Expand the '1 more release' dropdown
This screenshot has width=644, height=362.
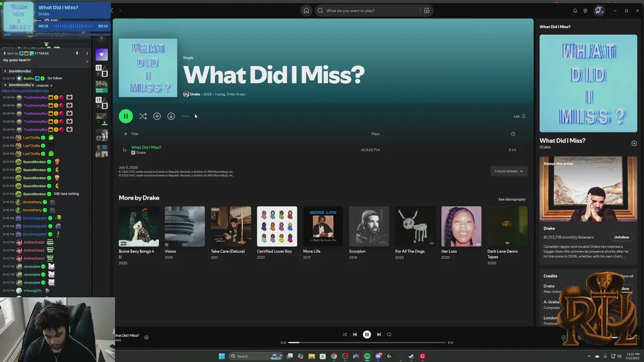pyautogui.click(x=509, y=171)
